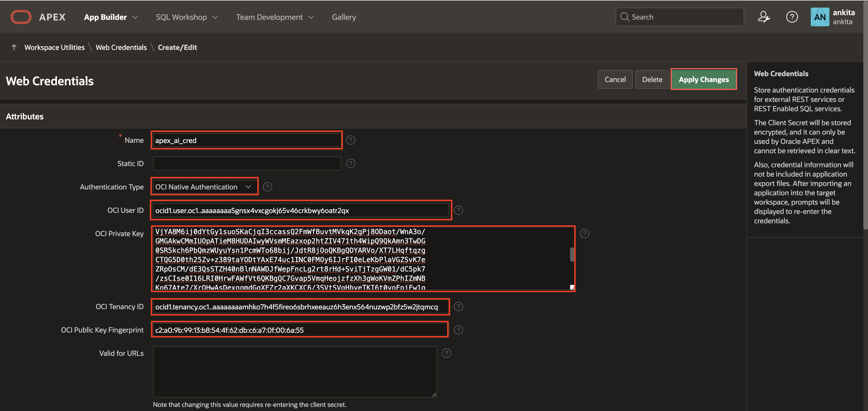Screen dimensions: 868x411
Task: Click the Authentication Type label
Action: [112, 187]
